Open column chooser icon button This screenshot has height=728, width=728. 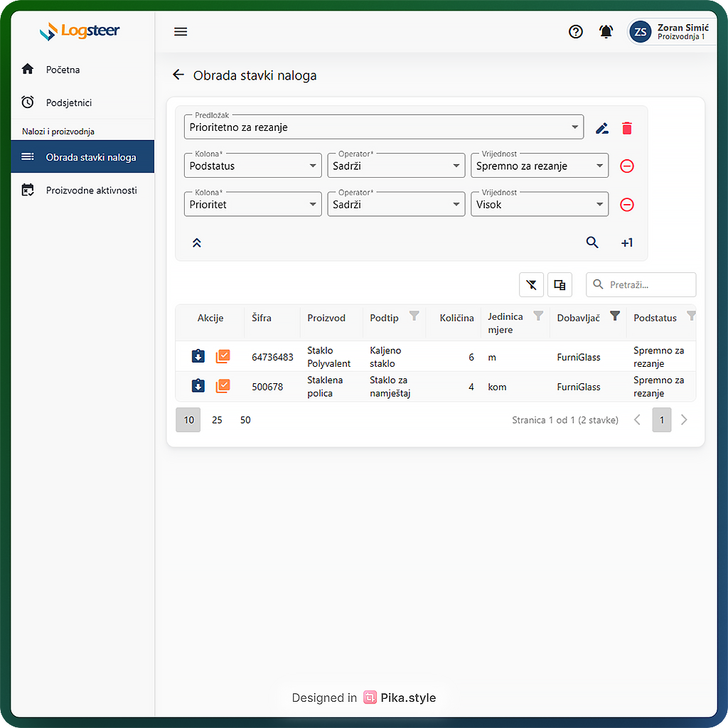tap(560, 285)
